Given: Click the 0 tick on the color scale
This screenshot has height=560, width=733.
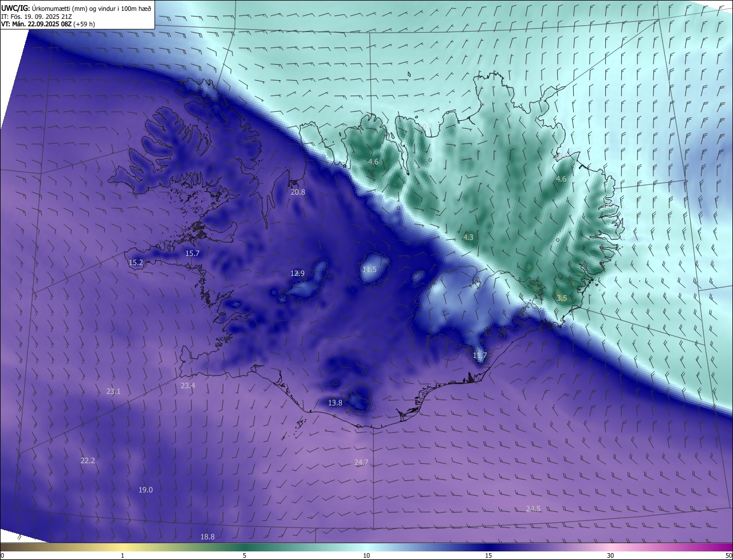Looking at the screenshot, I should (x=2, y=556).
